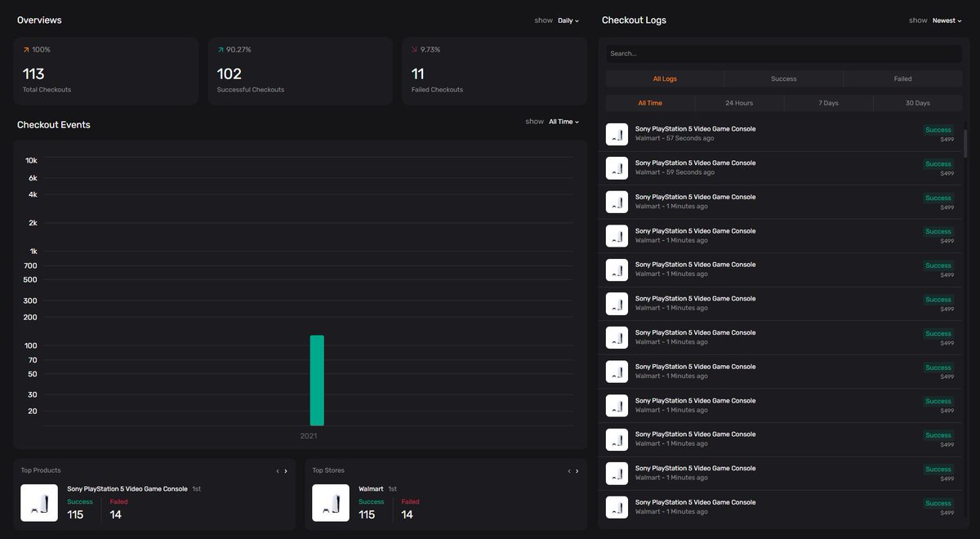Screen dimensions: 980x539
Task: Go to previous Top Products item
Action: click(x=278, y=471)
